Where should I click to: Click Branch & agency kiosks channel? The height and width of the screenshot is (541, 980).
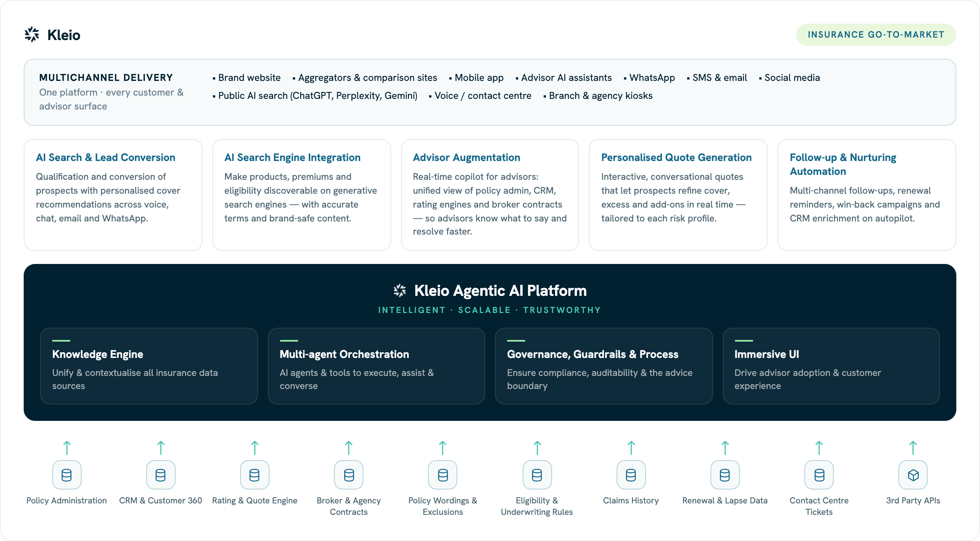pyautogui.click(x=598, y=96)
